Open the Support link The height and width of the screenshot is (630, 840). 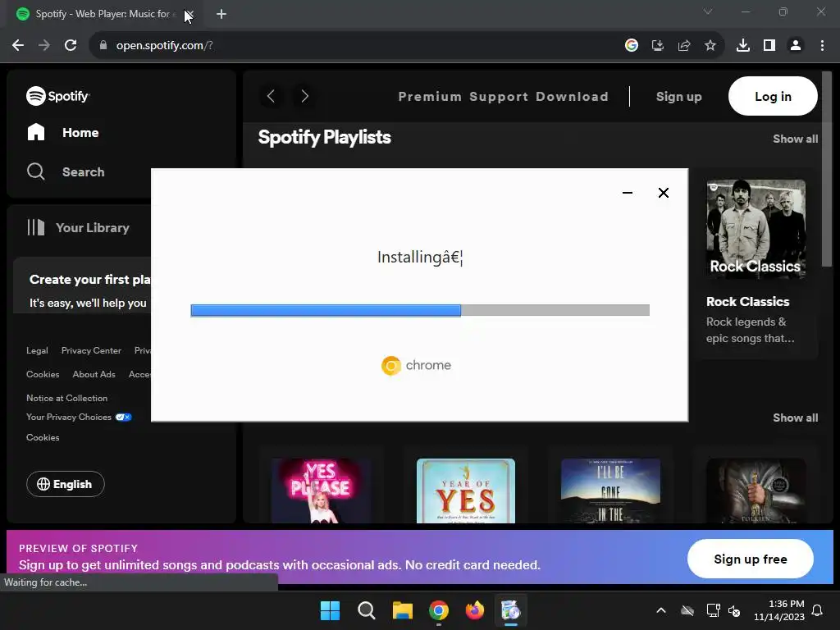pos(499,97)
